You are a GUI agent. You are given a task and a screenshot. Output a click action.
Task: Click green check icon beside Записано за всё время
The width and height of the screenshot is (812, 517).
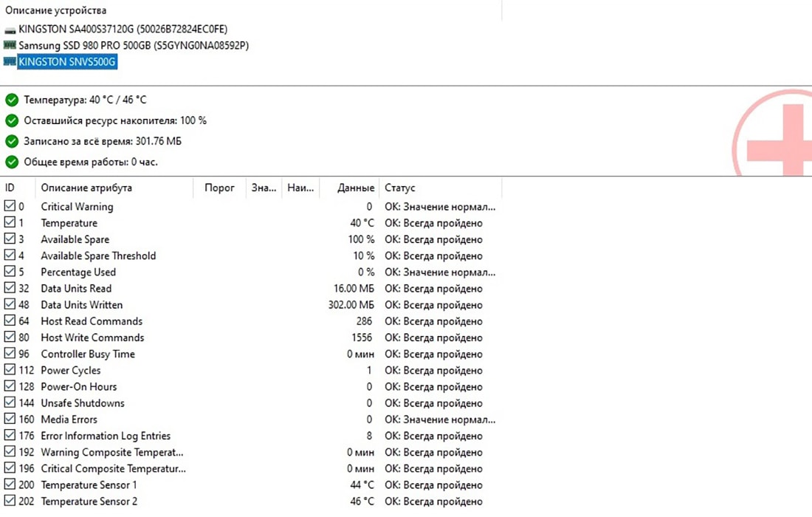pos(11,141)
